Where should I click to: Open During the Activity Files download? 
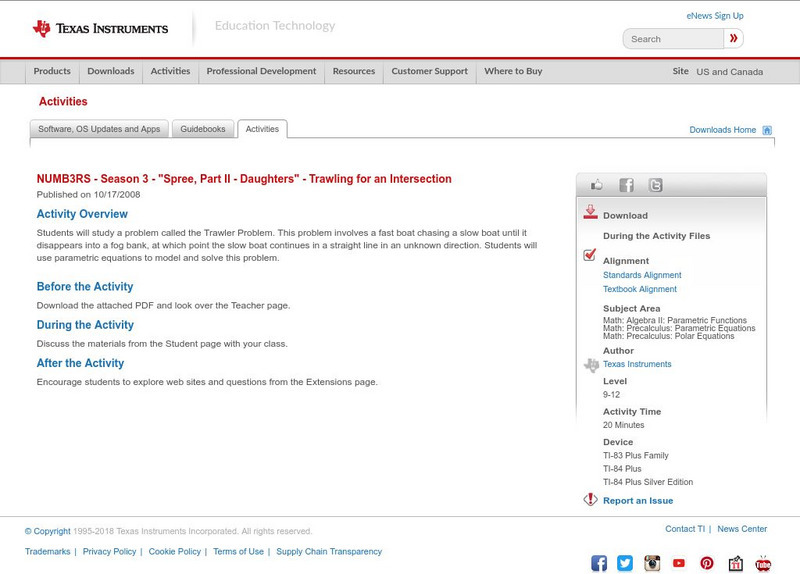click(656, 236)
